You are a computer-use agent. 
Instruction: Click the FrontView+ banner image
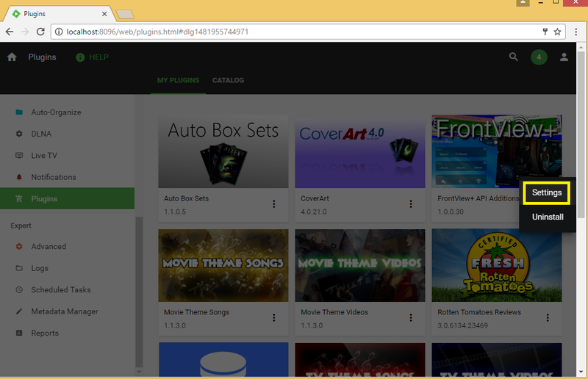pos(497,151)
